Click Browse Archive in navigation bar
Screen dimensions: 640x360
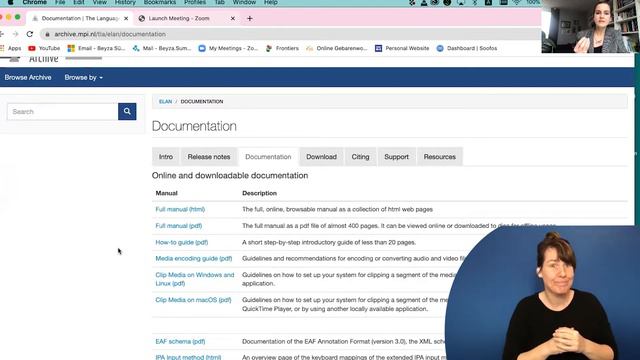(x=28, y=77)
